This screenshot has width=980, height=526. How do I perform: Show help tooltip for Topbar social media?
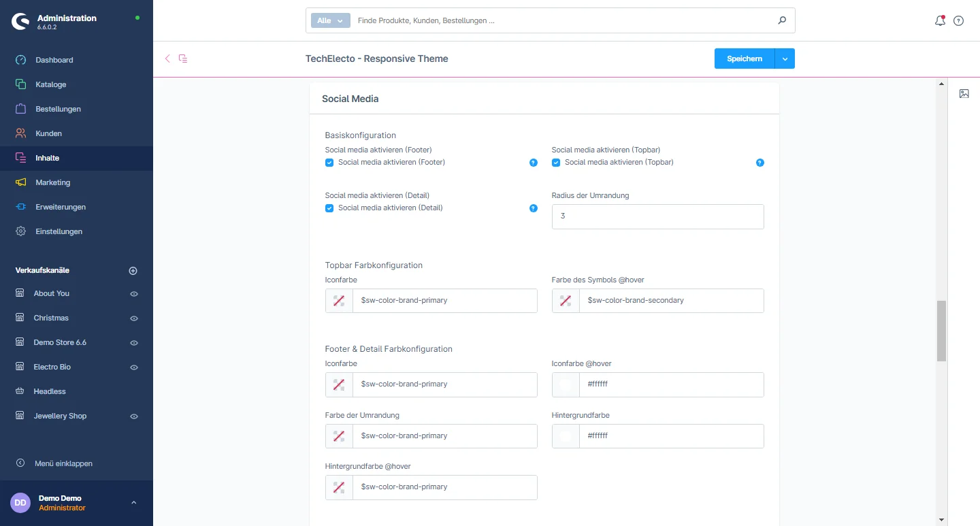point(759,163)
